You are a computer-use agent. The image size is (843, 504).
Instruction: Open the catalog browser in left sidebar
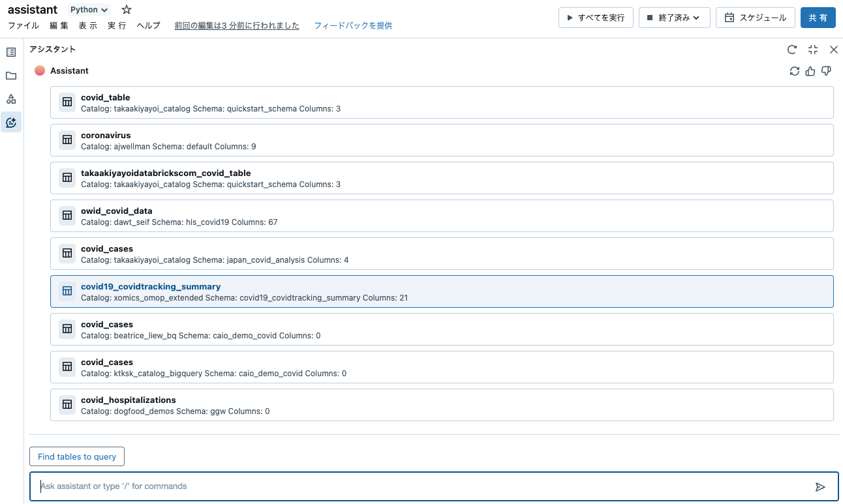pyautogui.click(x=10, y=98)
